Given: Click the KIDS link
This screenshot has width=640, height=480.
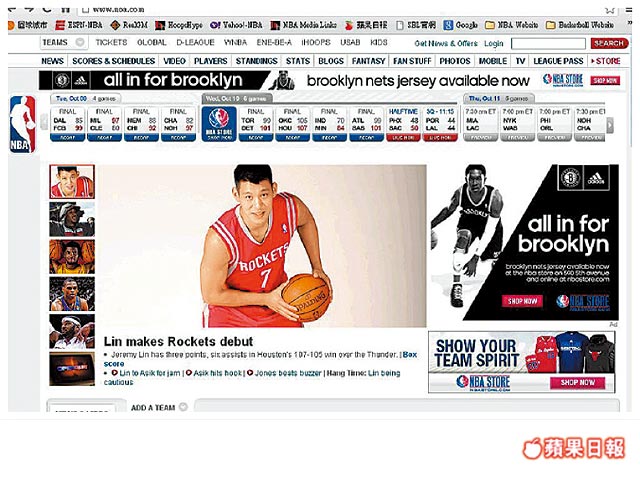Looking at the screenshot, I should click(379, 42).
